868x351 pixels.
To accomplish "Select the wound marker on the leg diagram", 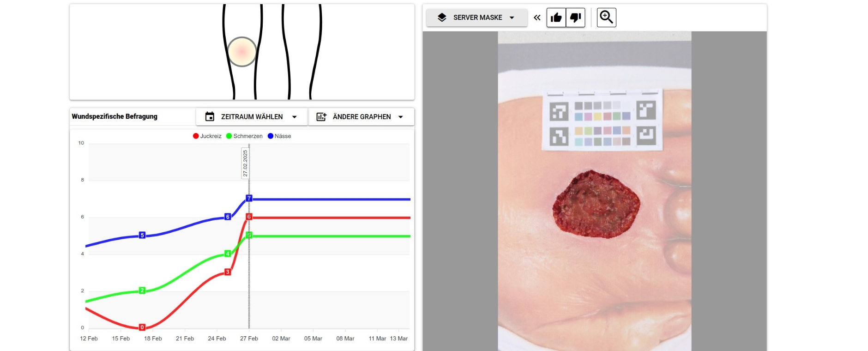I will (x=241, y=52).
